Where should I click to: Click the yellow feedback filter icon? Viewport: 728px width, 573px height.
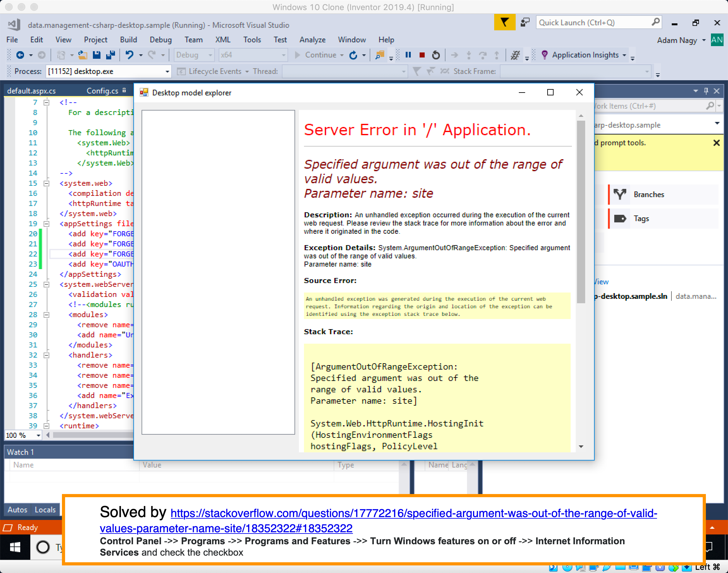pyautogui.click(x=504, y=23)
